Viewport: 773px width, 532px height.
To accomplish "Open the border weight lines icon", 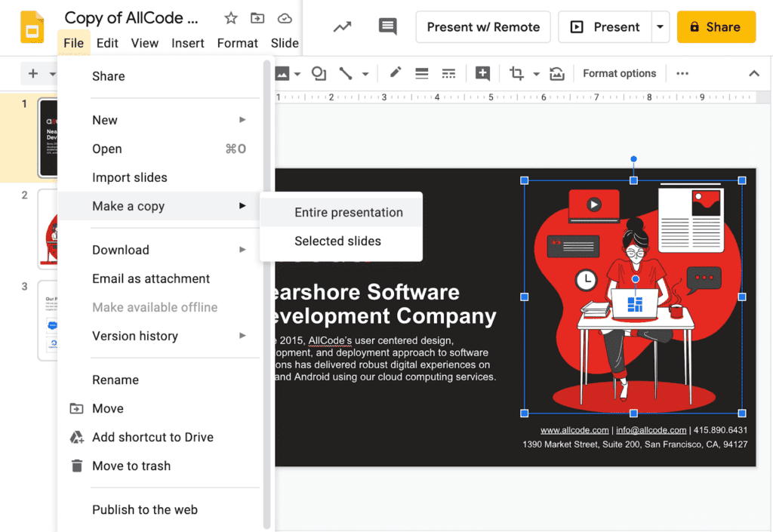I will [x=422, y=73].
